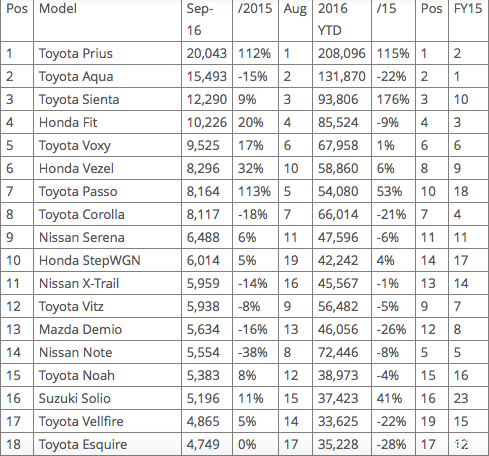Click the 2016 YTD column header
489x456 pixels.
[x=332, y=19]
